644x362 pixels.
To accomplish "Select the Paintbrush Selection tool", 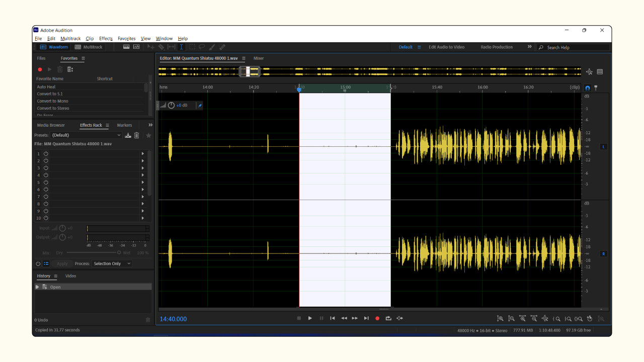I will coord(212,47).
